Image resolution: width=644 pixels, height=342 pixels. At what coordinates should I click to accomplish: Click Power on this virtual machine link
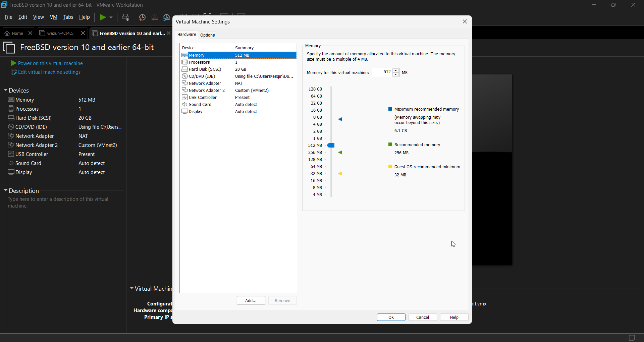tap(50, 63)
